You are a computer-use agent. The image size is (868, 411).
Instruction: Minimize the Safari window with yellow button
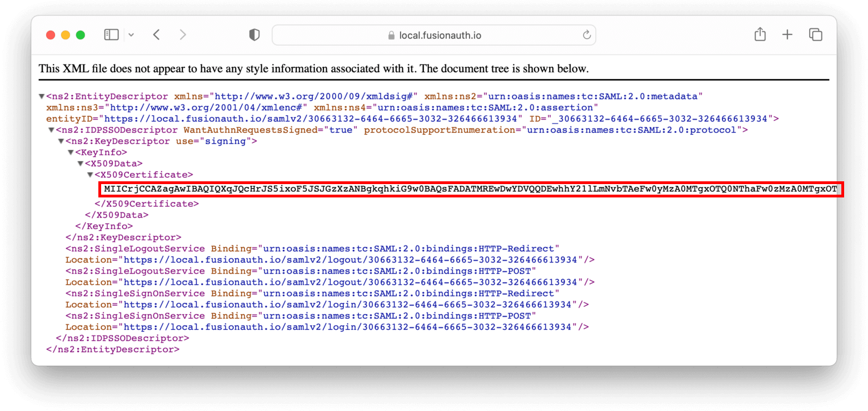click(x=65, y=35)
